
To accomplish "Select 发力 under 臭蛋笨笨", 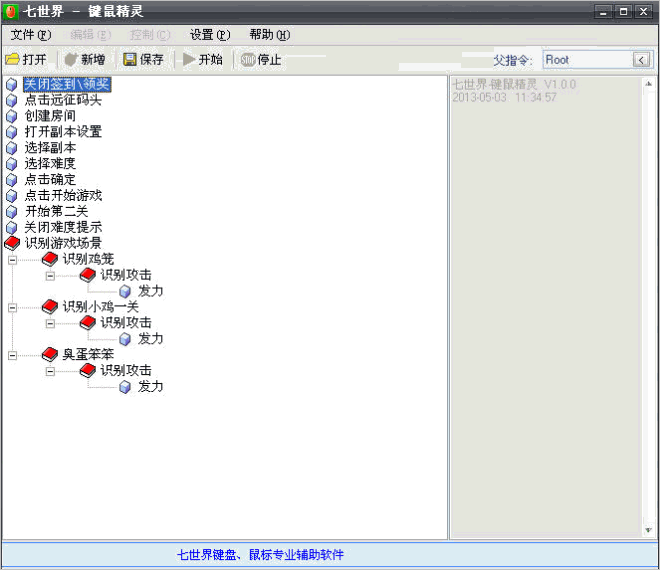I will point(150,386).
